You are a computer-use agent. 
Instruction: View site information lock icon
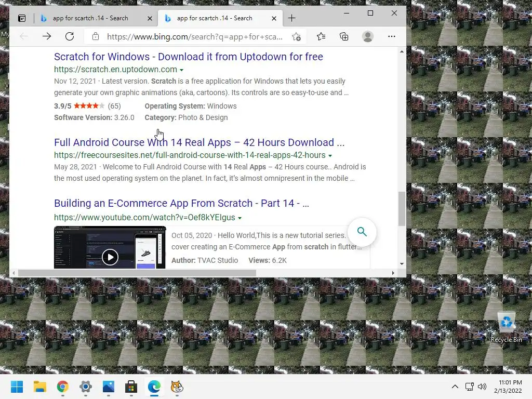(x=96, y=36)
